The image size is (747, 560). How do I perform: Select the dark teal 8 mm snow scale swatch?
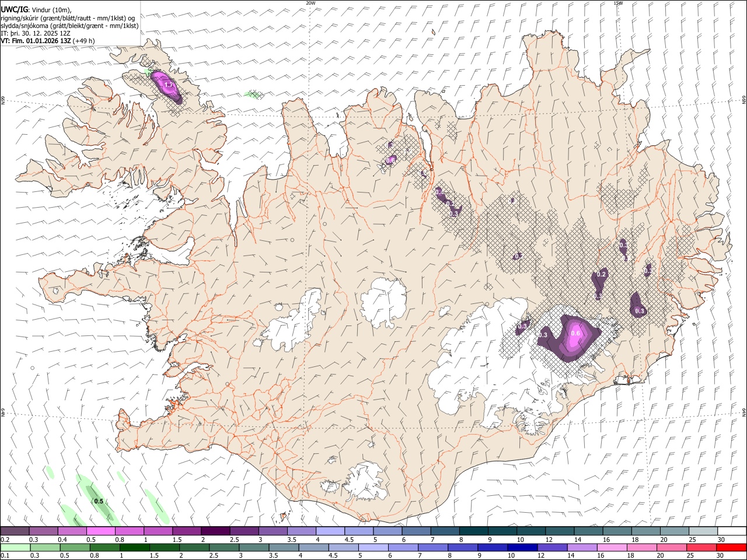[x=473, y=531]
